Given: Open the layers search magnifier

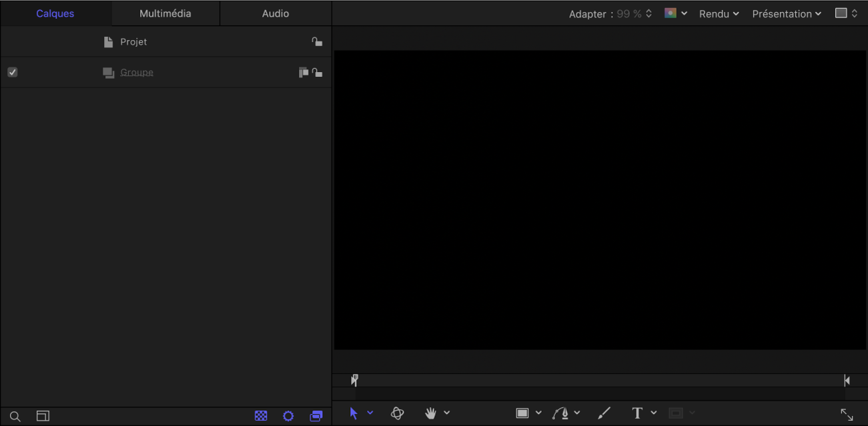Looking at the screenshot, I should pyautogui.click(x=15, y=416).
